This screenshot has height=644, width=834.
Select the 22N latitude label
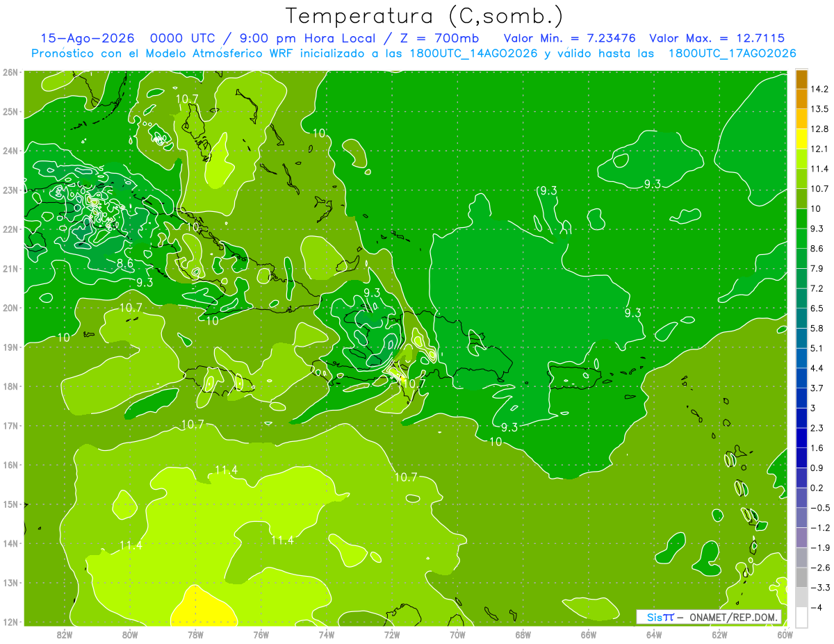tap(10, 229)
